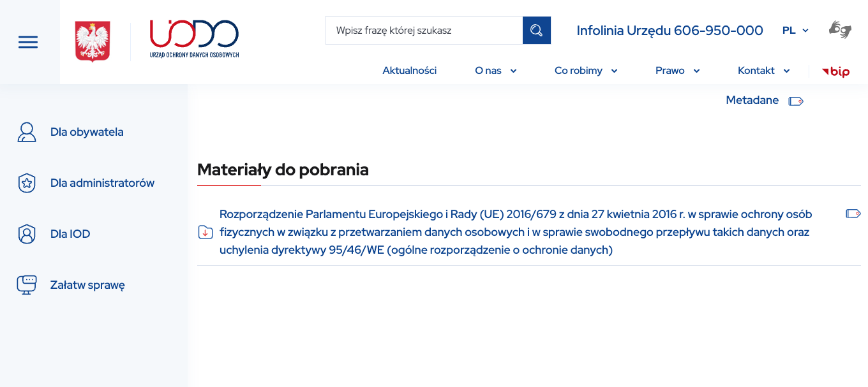
Task: Expand the PL language dropdown
Action: point(795,30)
